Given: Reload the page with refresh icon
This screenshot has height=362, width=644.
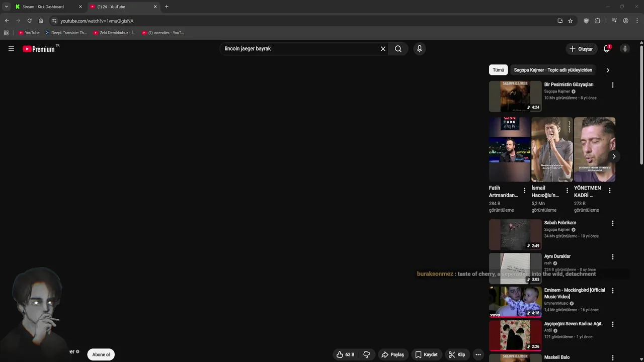Looking at the screenshot, I should (x=29, y=21).
